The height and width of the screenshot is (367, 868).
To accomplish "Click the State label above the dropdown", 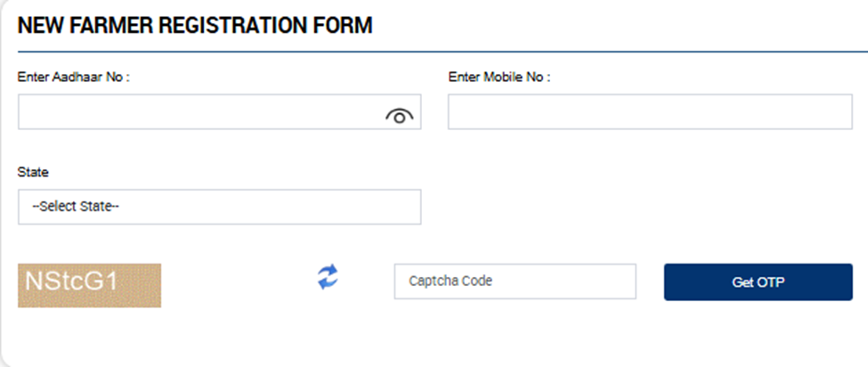I will [x=33, y=172].
